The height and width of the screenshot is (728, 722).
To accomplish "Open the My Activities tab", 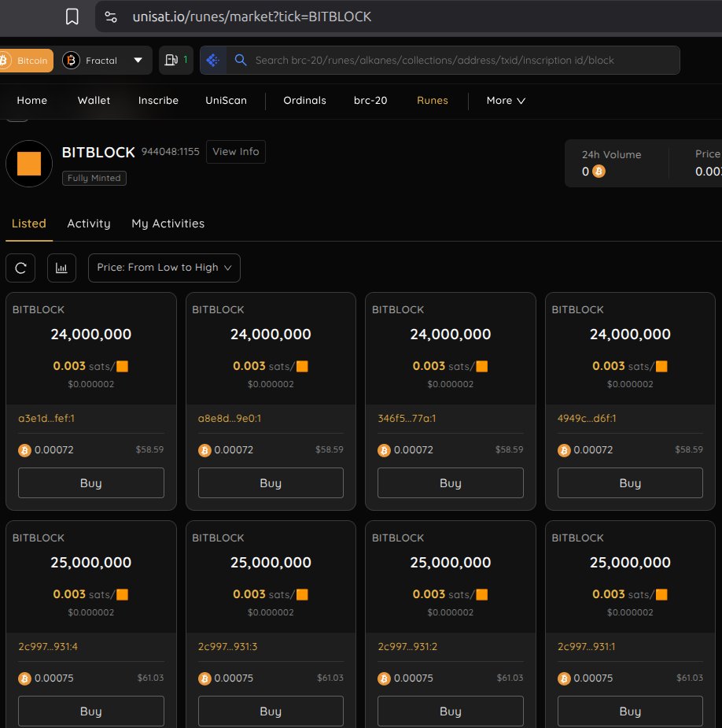I will tap(168, 224).
